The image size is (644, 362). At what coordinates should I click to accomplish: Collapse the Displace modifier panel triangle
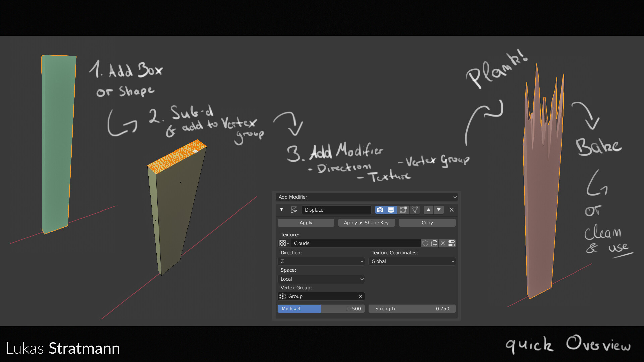pyautogui.click(x=282, y=210)
